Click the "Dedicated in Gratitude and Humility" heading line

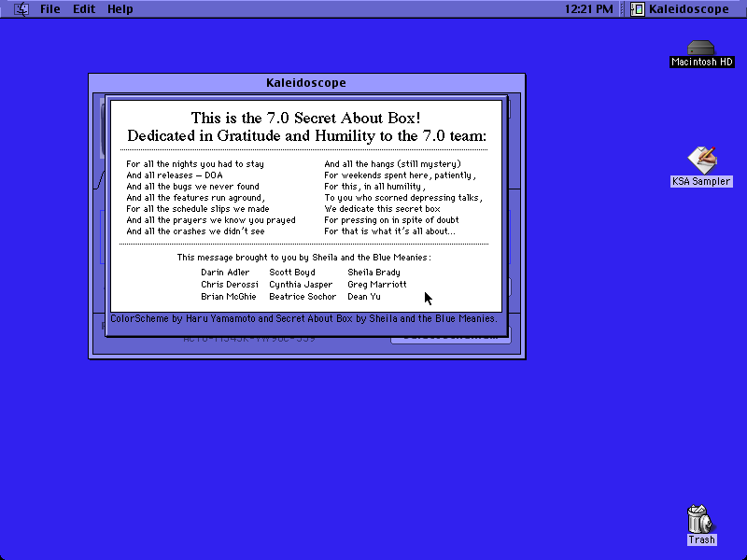tap(307, 135)
